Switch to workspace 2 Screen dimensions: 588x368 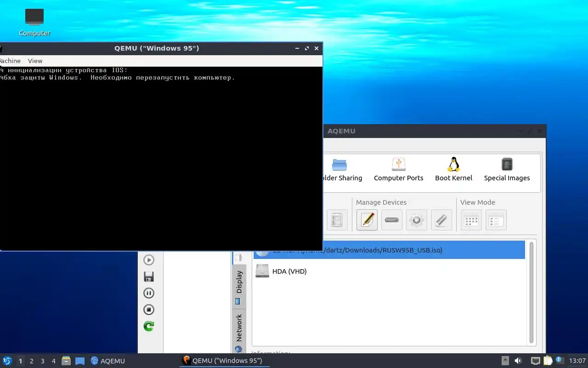click(31, 361)
